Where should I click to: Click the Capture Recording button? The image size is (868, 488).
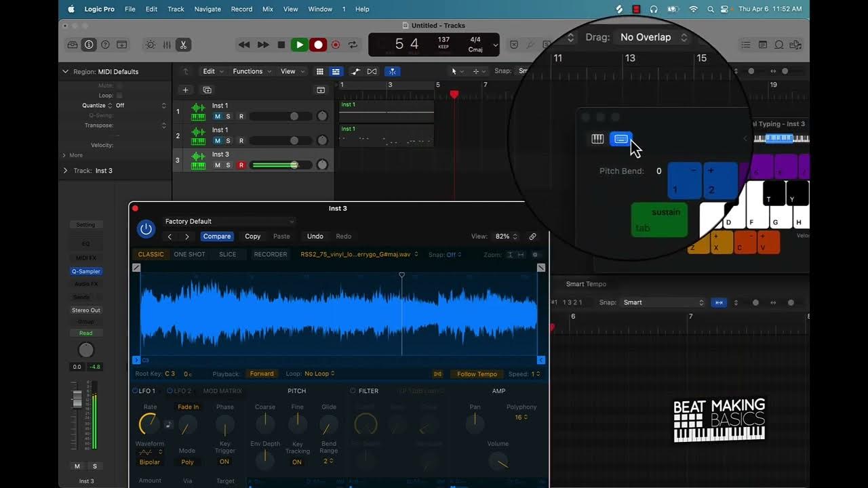coord(335,45)
